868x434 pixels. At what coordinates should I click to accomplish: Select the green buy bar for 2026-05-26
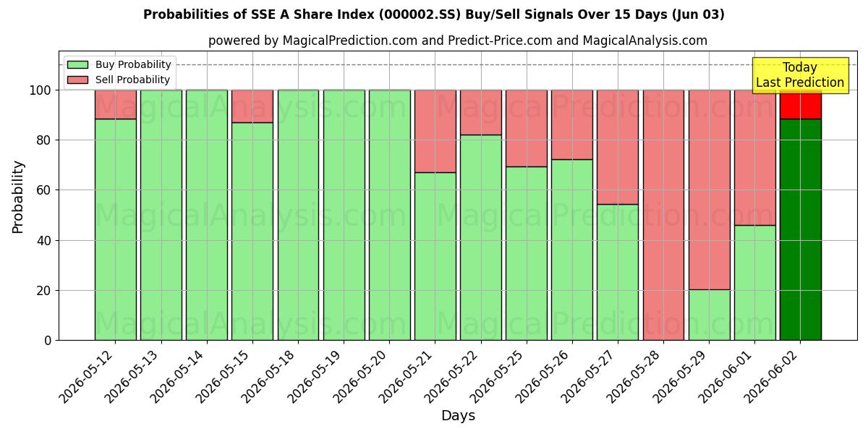point(572,250)
